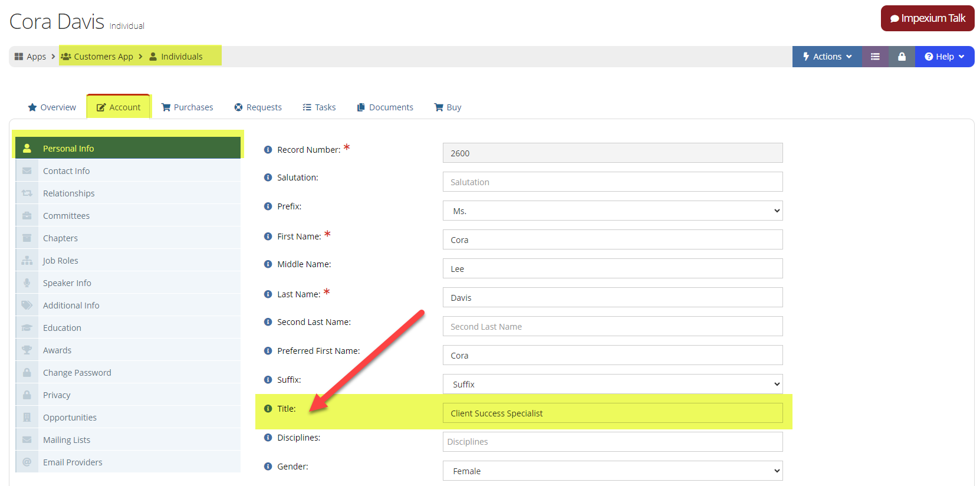This screenshot has width=980, height=486.
Task: Open the Gender dropdown showing Female
Action: click(613, 471)
